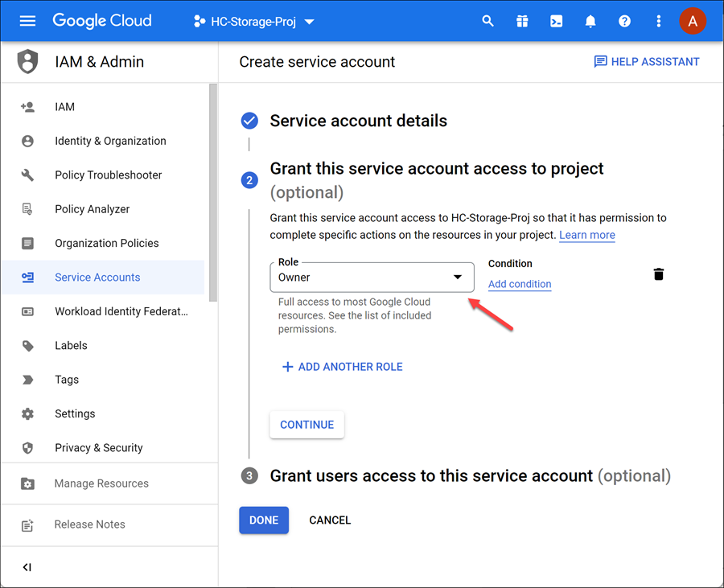The width and height of the screenshot is (724, 588).
Task: Open Privacy & Security page
Action: 103,448
